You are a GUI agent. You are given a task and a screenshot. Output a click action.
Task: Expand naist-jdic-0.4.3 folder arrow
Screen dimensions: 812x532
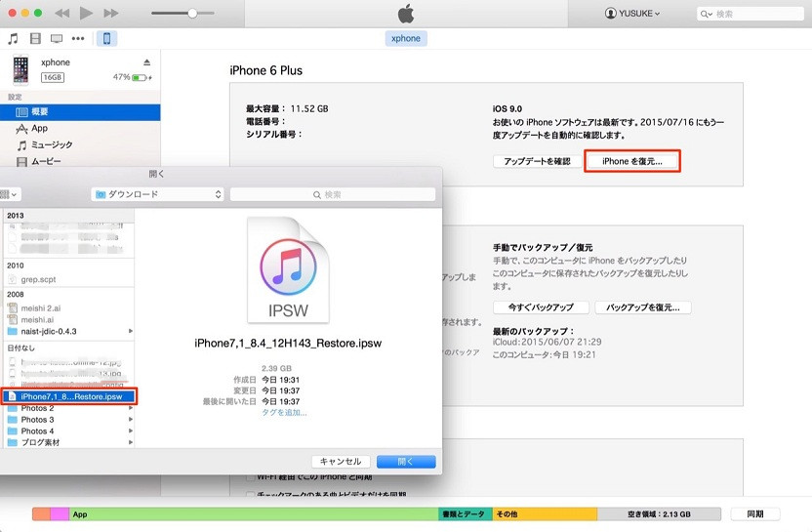131,331
